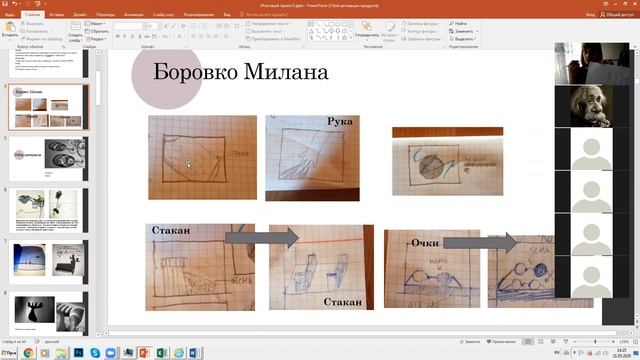This screenshot has height=360, width=640.
Task: Select the eyeglasses photos slide thumbnail
Action: pos(48,159)
